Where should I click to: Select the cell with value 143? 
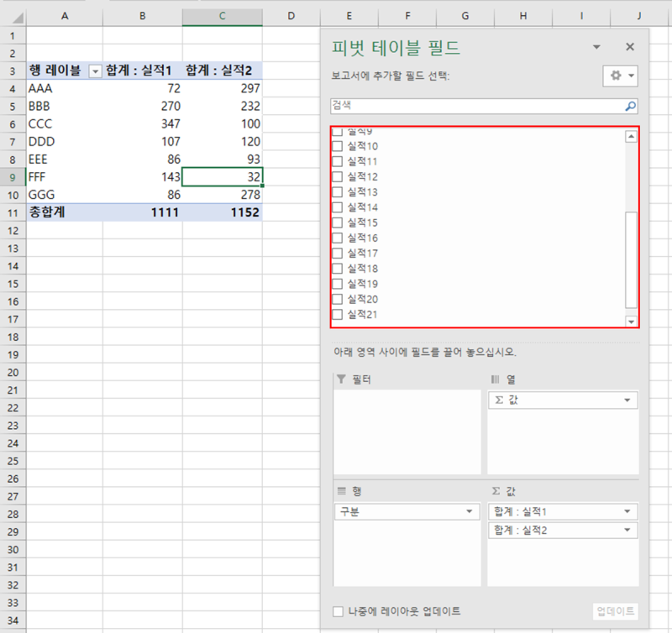(x=143, y=177)
